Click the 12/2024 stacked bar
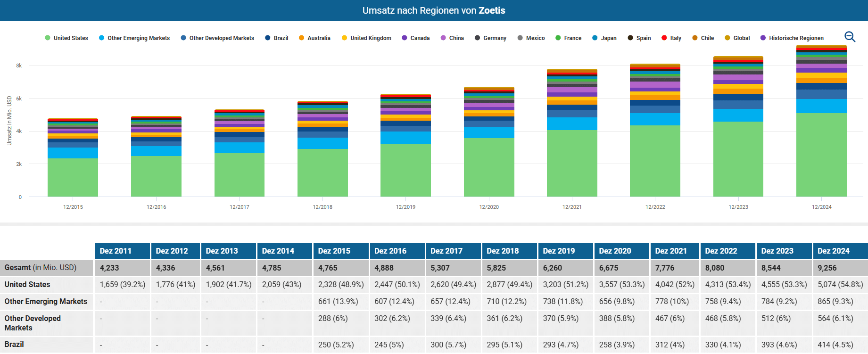Screen dimensions: 868x354 (x=821, y=121)
